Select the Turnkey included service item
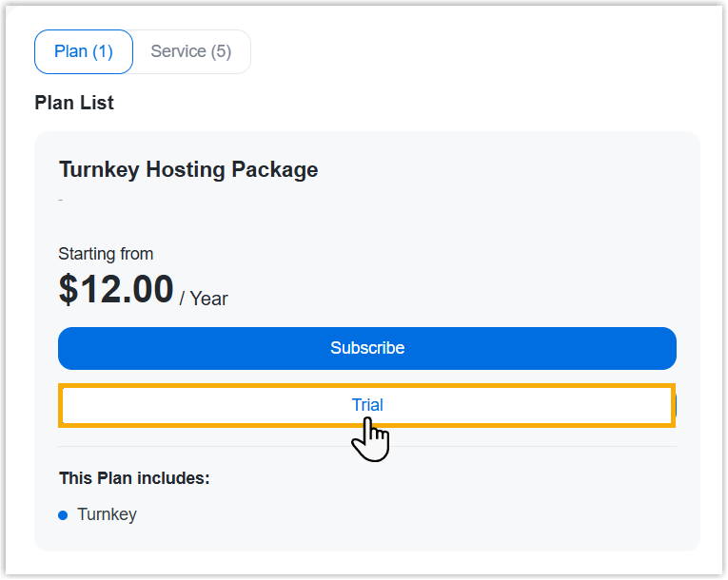The height and width of the screenshot is (580, 728). 107,514
